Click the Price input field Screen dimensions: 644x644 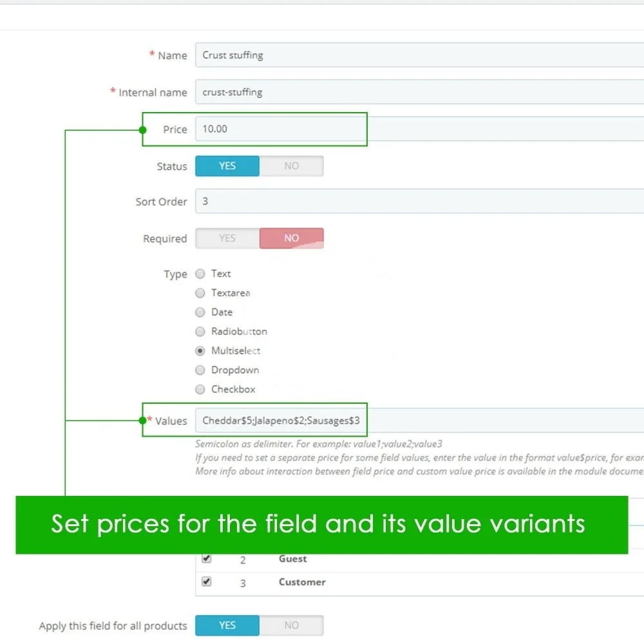[x=280, y=129]
